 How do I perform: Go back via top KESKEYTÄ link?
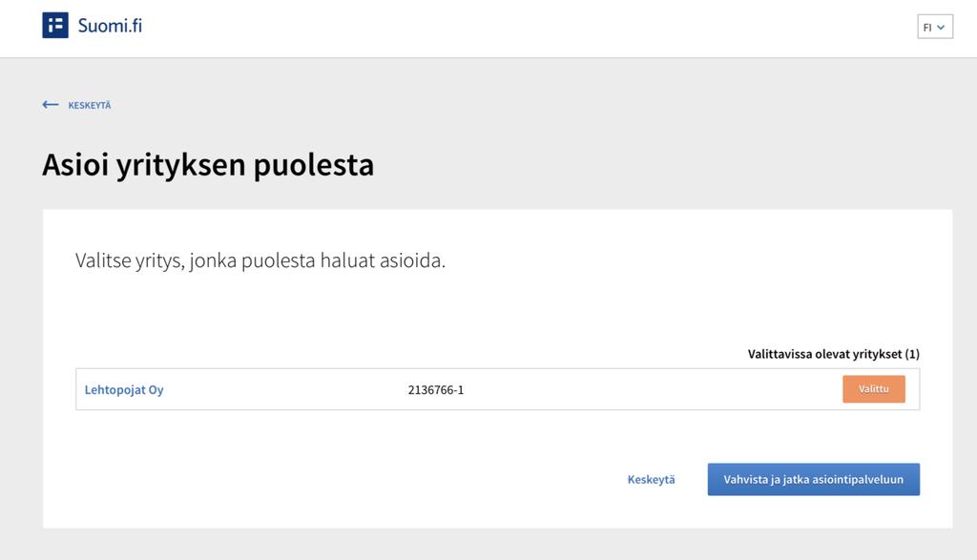tap(89, 105)
